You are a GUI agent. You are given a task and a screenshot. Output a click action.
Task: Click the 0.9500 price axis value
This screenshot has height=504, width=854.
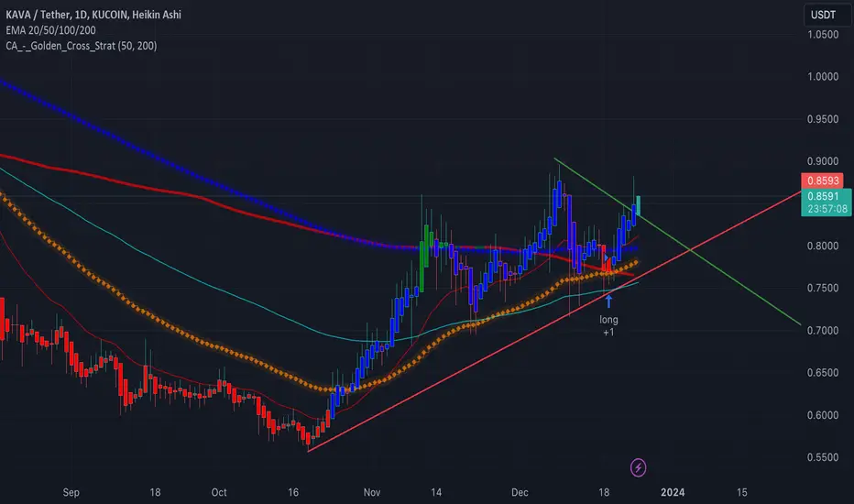pos(823,119)
